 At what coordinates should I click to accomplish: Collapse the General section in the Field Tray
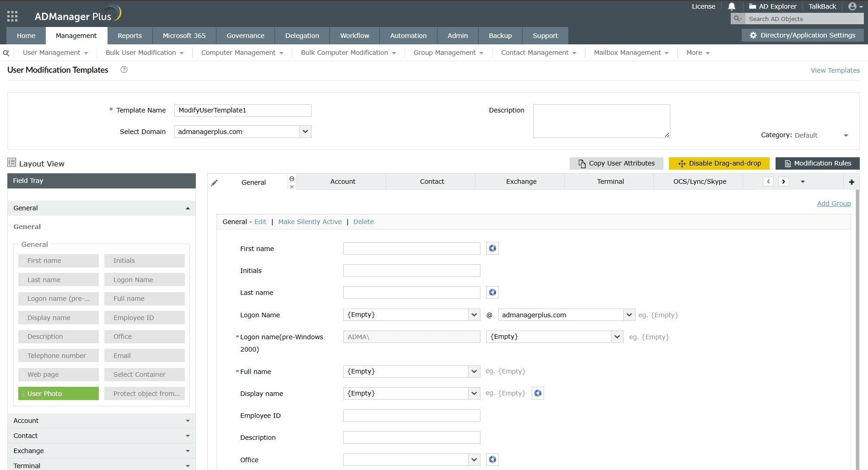click(187, 208)
